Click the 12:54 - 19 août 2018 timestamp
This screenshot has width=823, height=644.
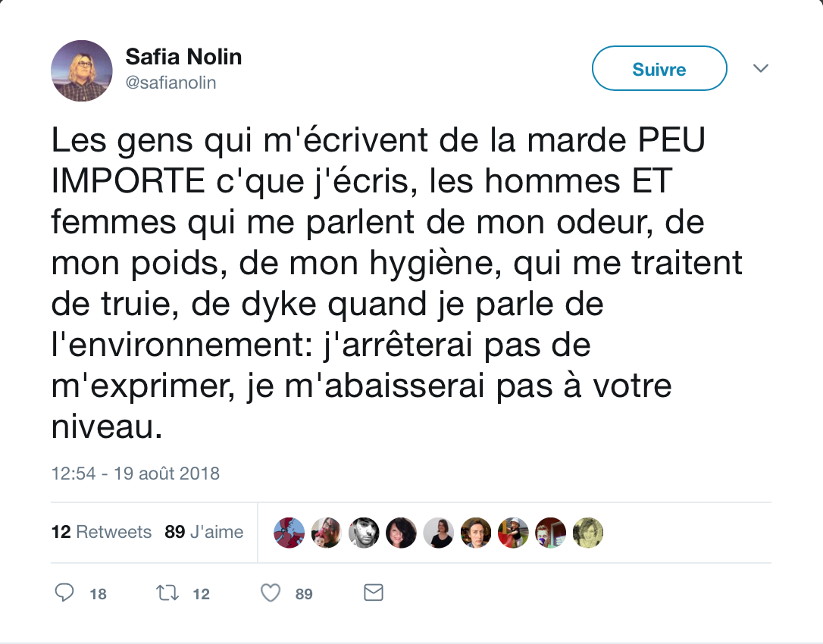[136, 474]
